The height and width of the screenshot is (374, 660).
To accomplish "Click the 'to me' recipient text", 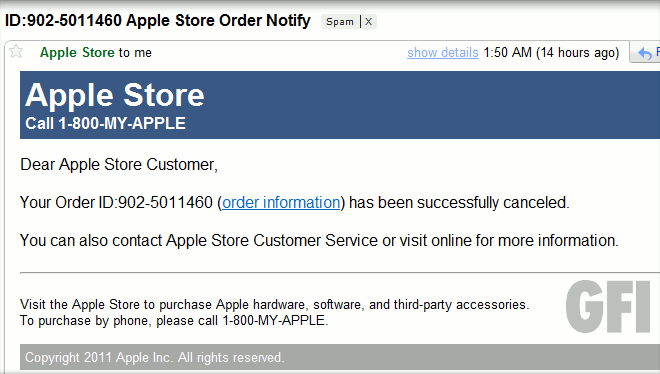I will (x=135, y=53).
